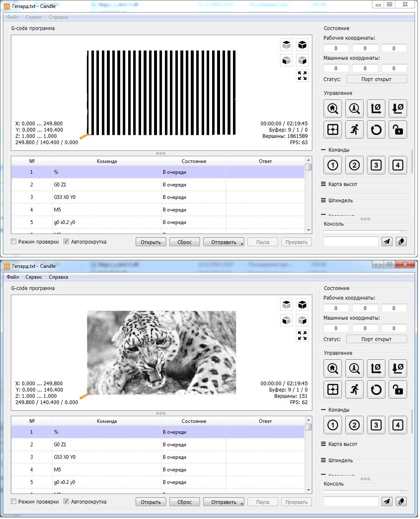
Task: Open Файл menu in lower window
Action: 13,277
